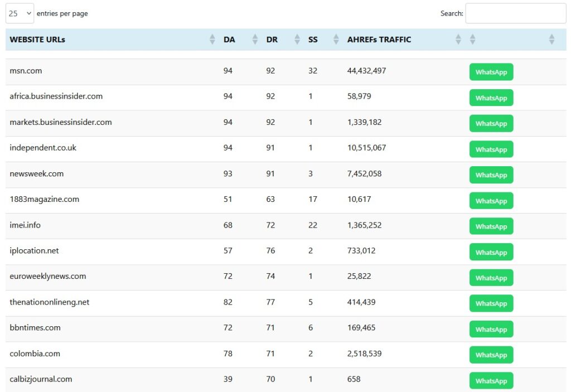This screenshot has height=392, width=571.
Task: Sort by AHREFs TRAFFIC column arrows
Action: click(458, 40)
